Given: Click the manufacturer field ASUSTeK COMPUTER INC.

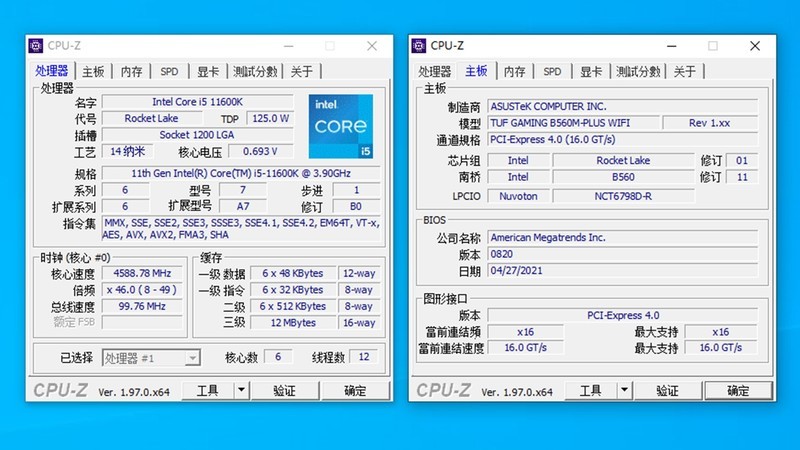Looking at the screenshot, I should pos(622,107).
